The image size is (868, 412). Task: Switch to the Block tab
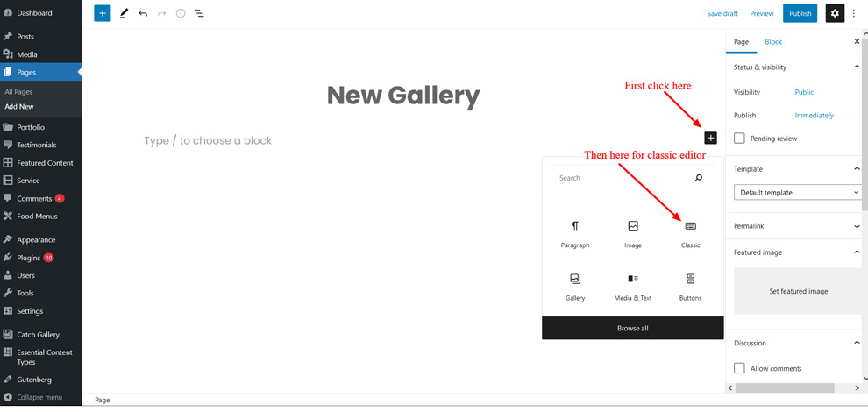(773, 42)
